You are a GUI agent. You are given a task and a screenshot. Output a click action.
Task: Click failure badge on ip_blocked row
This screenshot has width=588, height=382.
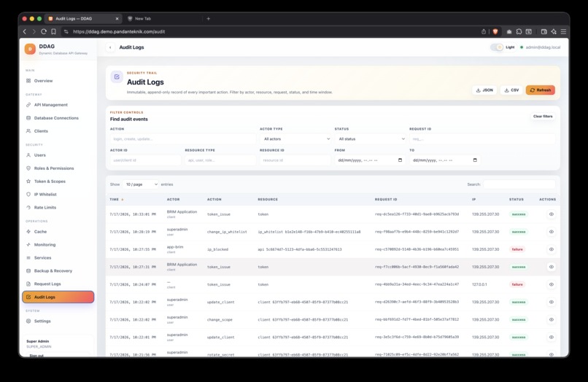coord(517,249)
